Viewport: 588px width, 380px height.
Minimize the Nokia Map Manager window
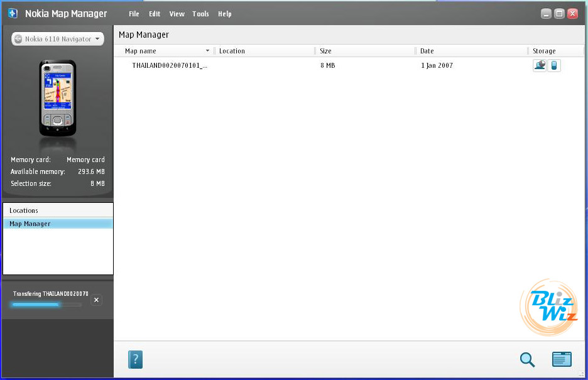pos(547,14)
